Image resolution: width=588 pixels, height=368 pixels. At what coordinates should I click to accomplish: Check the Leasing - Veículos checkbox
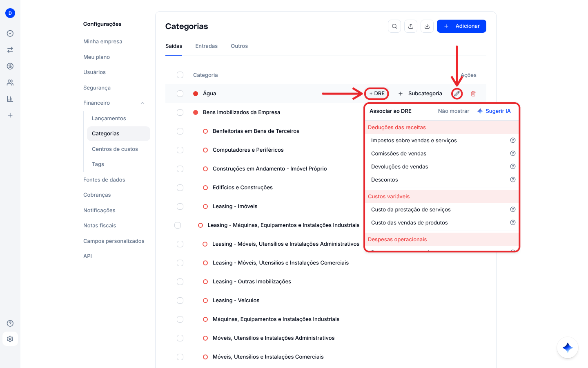point(180,301)
